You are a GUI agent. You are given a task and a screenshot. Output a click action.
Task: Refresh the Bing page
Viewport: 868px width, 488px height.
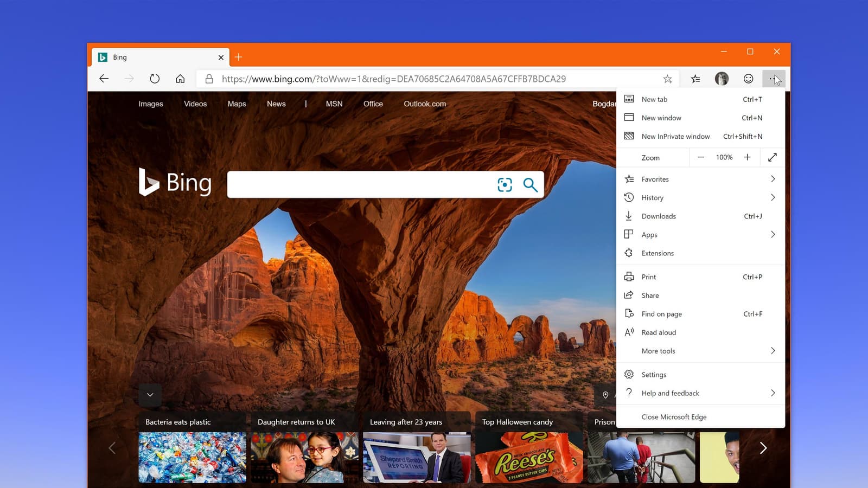click(155, 79)
